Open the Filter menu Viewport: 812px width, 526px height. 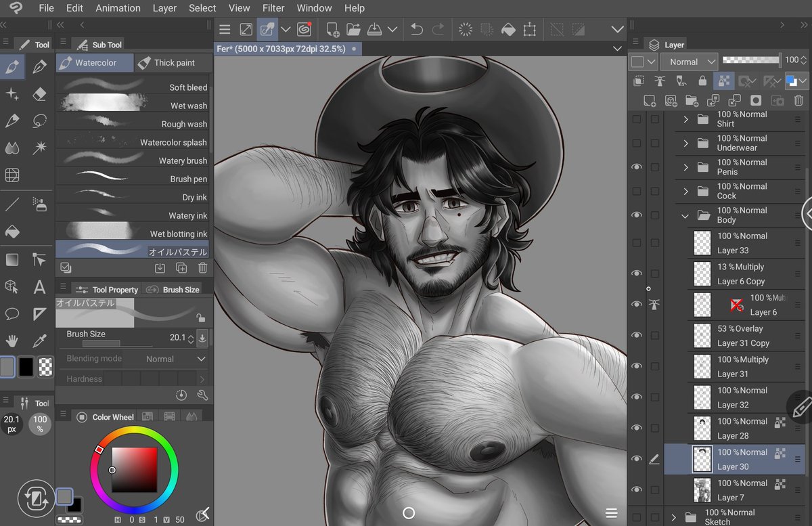[273, 8]
